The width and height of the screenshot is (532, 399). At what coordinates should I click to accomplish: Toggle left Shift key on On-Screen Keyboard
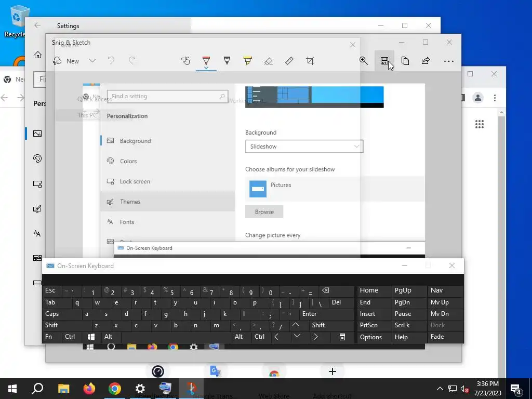(67, 325)
